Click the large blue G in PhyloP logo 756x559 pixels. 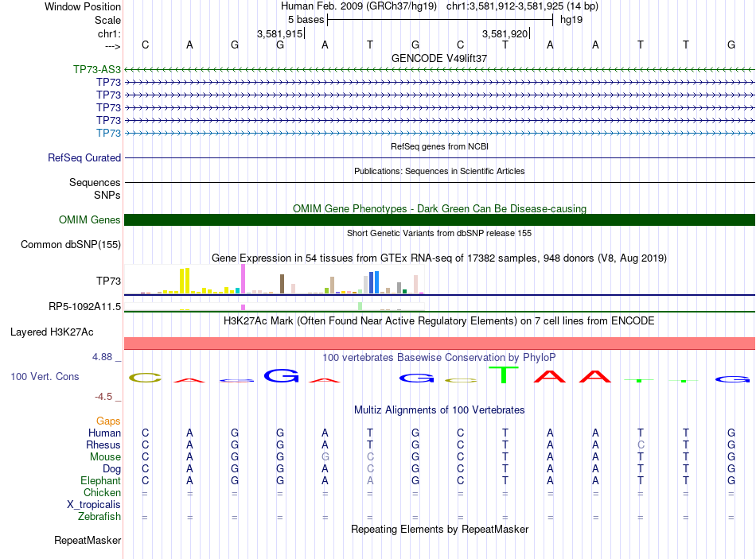(x=282, y=376)
